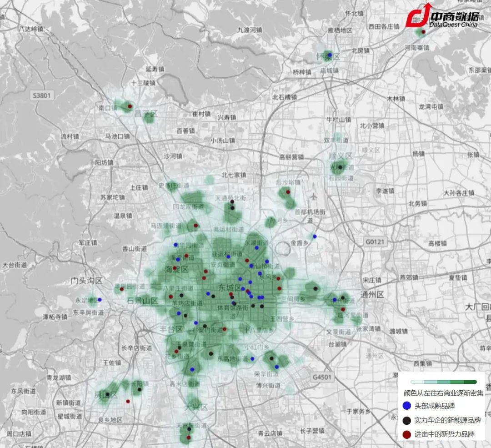Click the G4501 highway shield
This screenshot has height=448, width=491.
322,377
